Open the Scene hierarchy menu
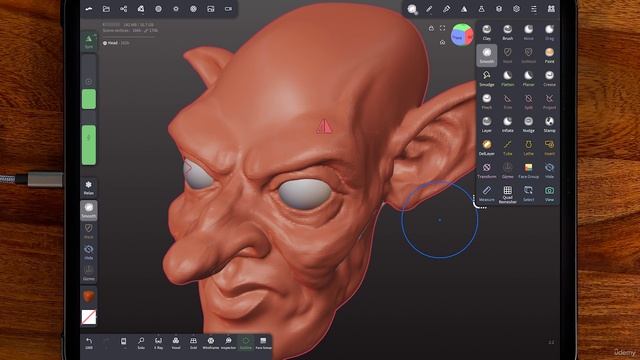 tap(124, 9)
